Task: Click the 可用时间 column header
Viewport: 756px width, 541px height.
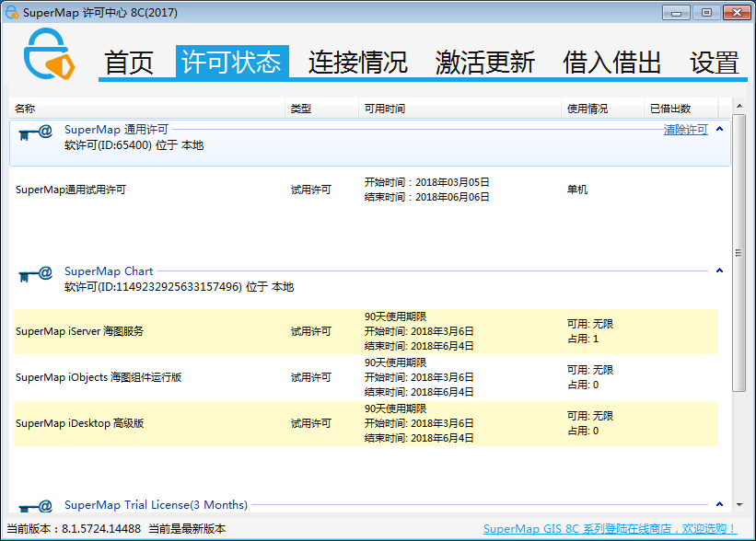Action: (x=460, y=109)
